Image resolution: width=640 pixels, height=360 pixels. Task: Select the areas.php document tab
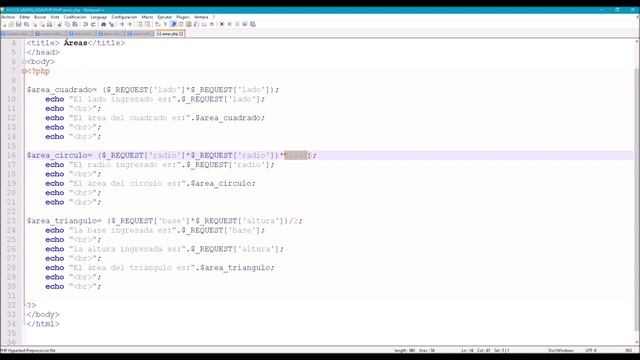pos(170,34)
